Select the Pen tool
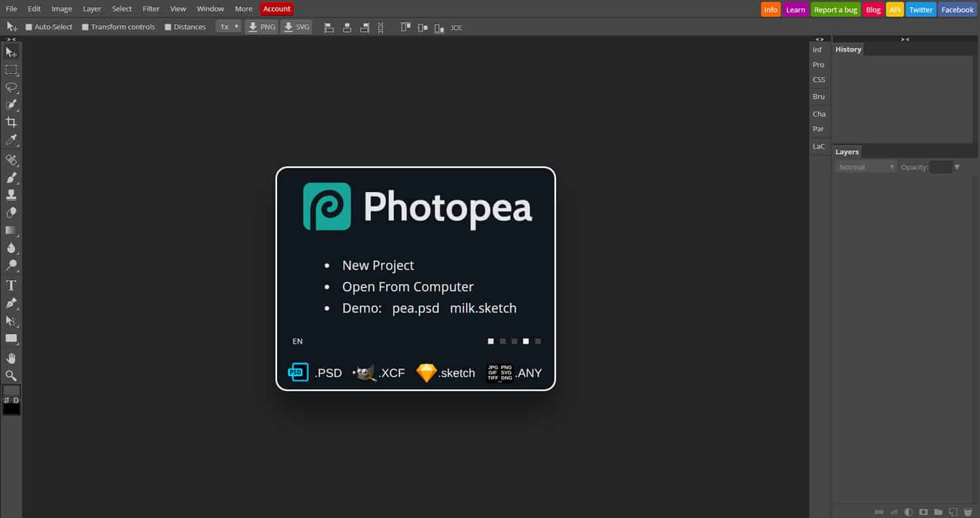 (x=11, y=303)
